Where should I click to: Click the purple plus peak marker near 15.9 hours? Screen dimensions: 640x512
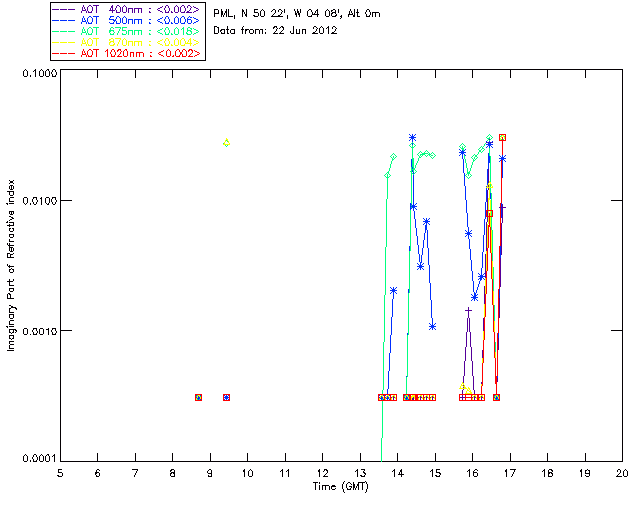coord(469,311)
